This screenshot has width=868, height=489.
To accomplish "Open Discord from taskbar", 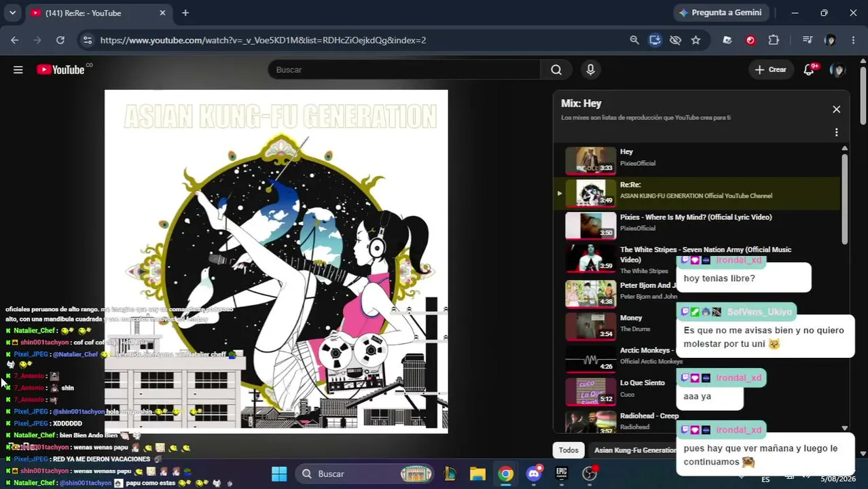I will pyautogui.click(x=535, y=473).
